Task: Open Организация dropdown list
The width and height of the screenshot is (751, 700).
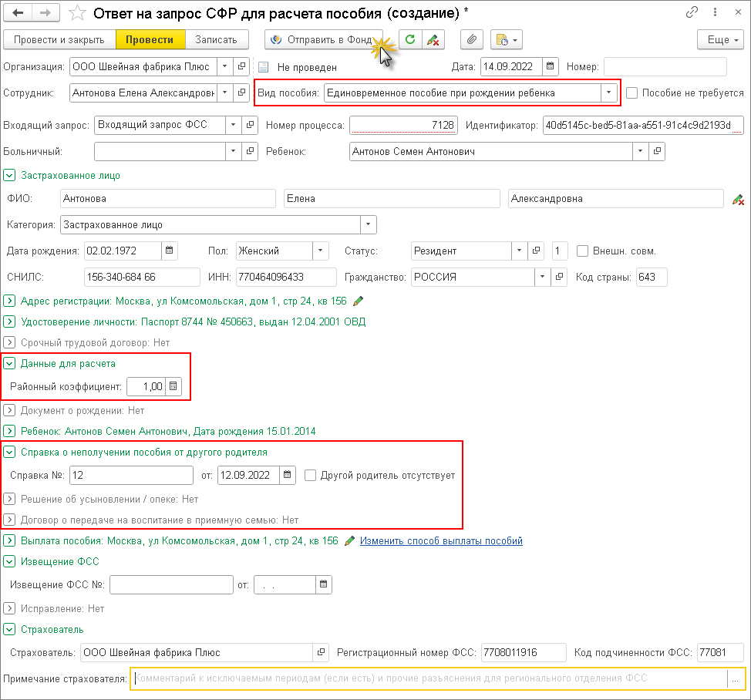Action: point(224,66)
